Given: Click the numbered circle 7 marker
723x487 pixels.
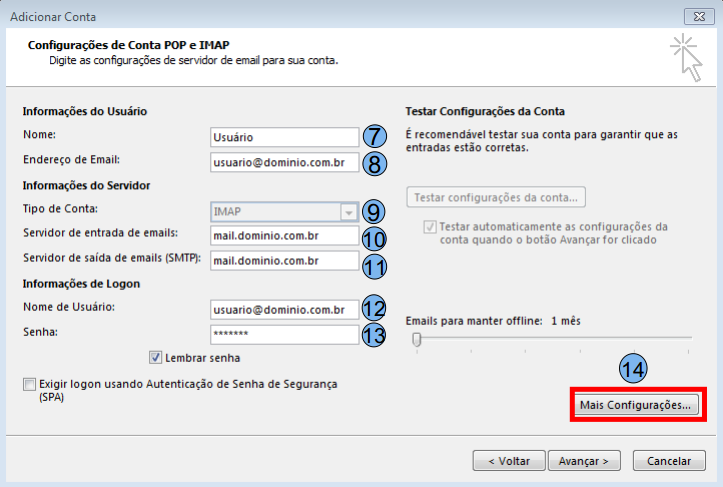Looking at the screenshot, I should pyautogui.click(x=373, y=137).
